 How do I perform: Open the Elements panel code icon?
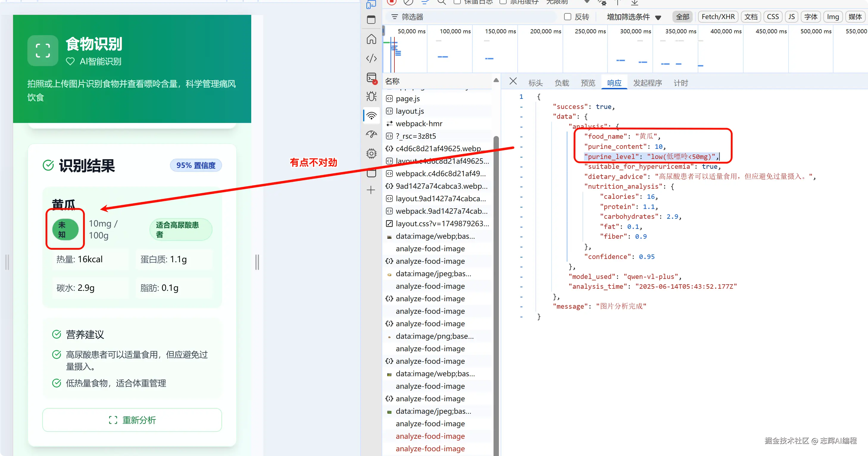pyautogui.click(x=371, y=58)
